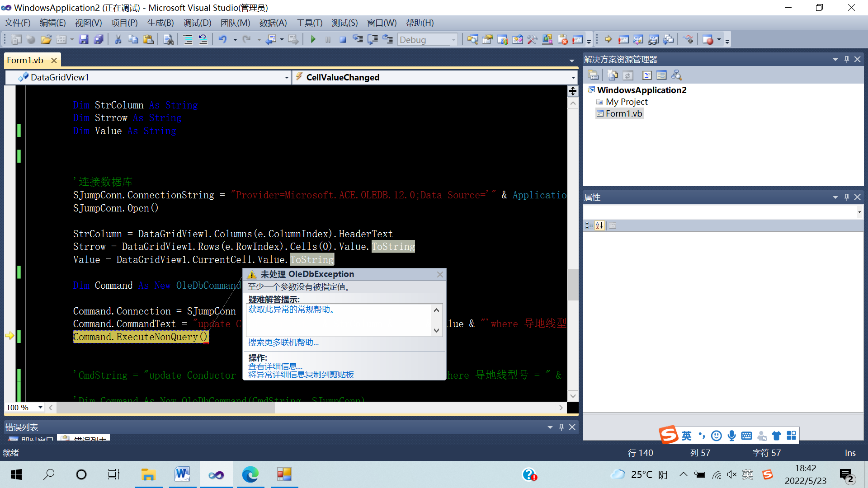Viewport: 868px width, 488px height.
Task: Open the Error List panel position dropdown arrow
Action: point(550,427)
